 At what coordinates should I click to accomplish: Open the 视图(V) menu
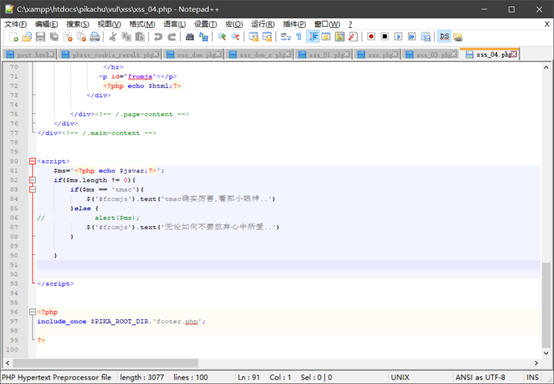[109, 24]
